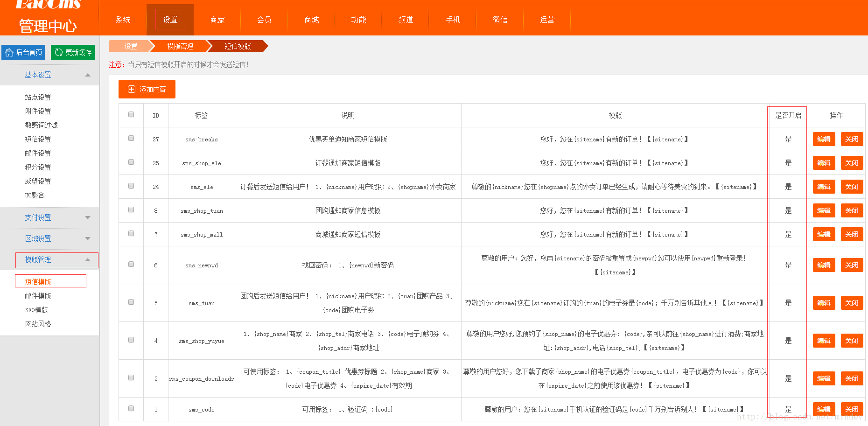Toggle the select-all checkbox in table header
The width and height of the screenshot is (868, 426).
click(131, 114)
